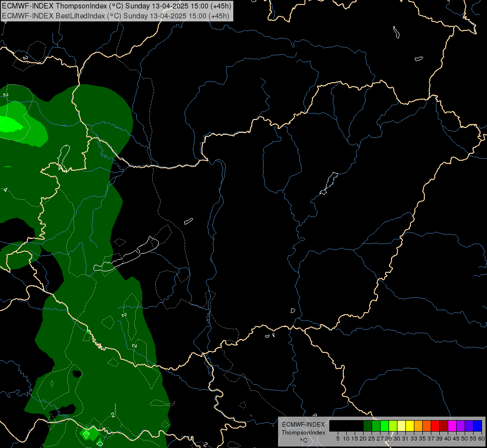Click the legend tick value 15
This screenshot has width=487, height=448.
[355, 439]
